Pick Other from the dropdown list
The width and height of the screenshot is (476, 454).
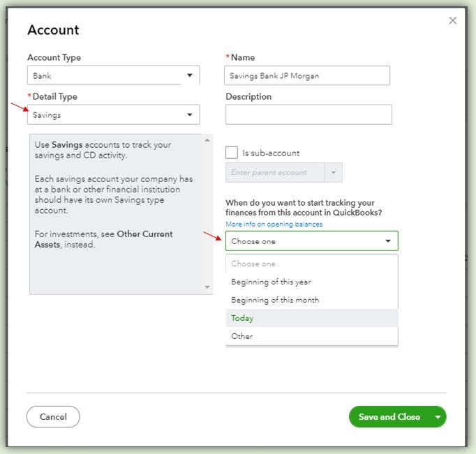click(x=241, y=336)
